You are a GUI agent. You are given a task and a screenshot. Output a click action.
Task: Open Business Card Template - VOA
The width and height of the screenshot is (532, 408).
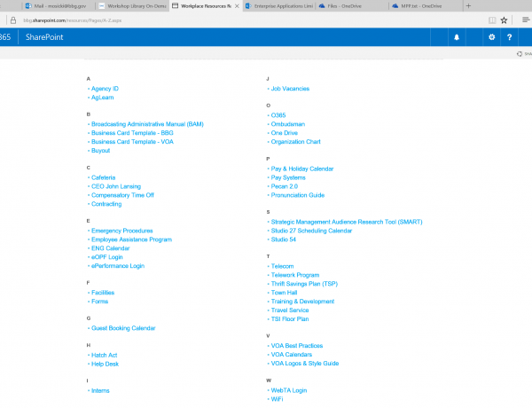[132, 142]
